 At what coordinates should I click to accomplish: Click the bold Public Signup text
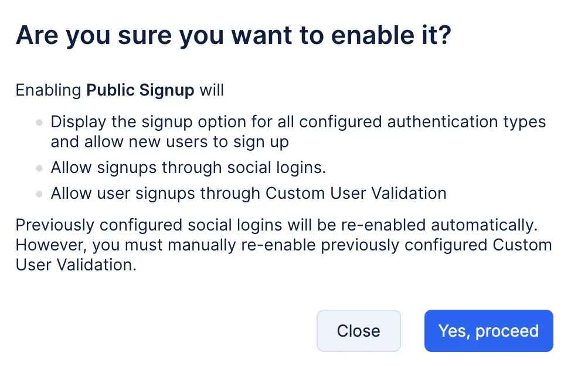140,90
